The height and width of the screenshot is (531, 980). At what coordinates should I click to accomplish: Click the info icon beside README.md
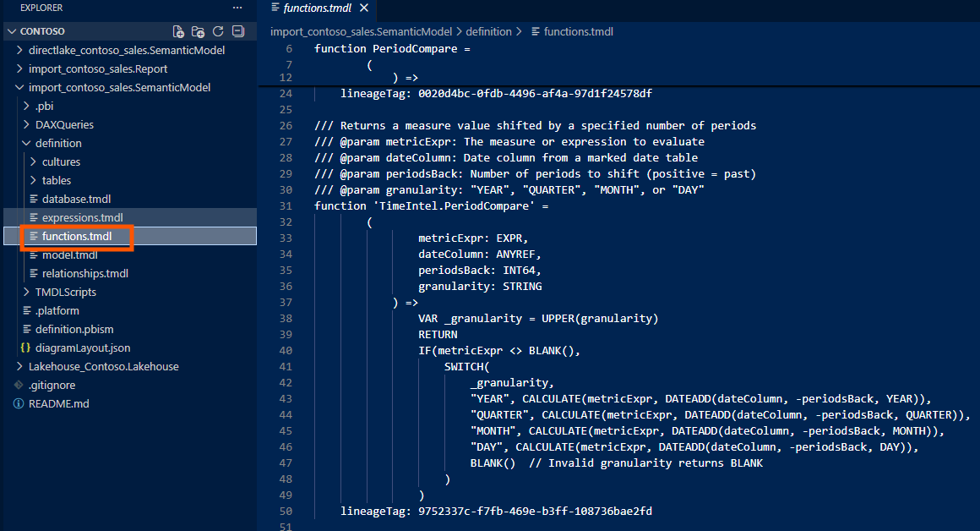(19, 404)
